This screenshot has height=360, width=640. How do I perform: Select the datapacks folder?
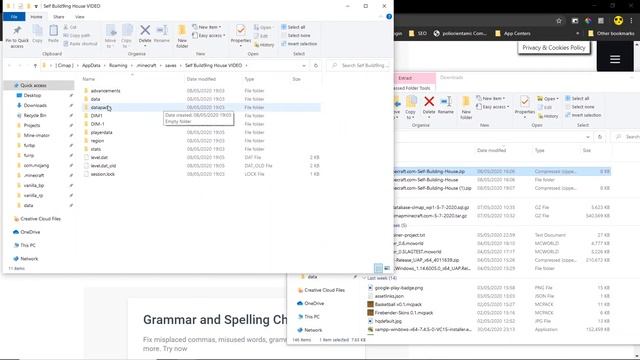click(x=100, y=107)
